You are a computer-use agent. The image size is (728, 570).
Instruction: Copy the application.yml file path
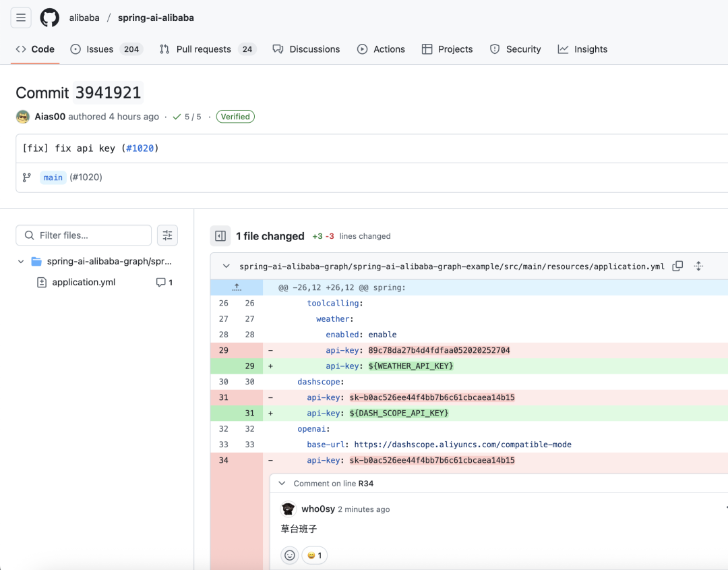tap(678, 266)
